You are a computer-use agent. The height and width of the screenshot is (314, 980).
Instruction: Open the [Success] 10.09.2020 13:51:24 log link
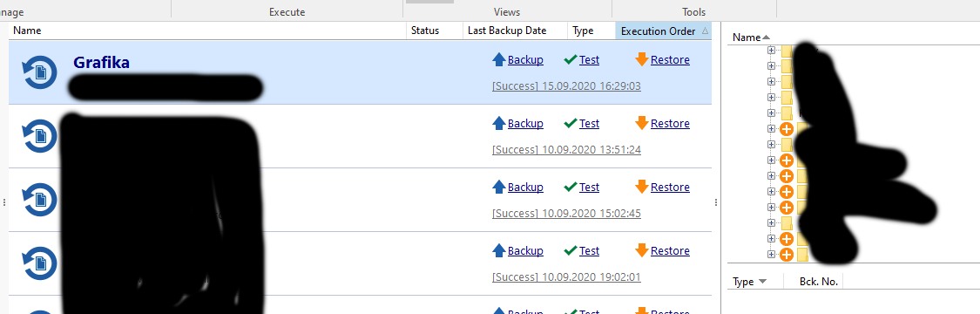[x=566, y=150]
